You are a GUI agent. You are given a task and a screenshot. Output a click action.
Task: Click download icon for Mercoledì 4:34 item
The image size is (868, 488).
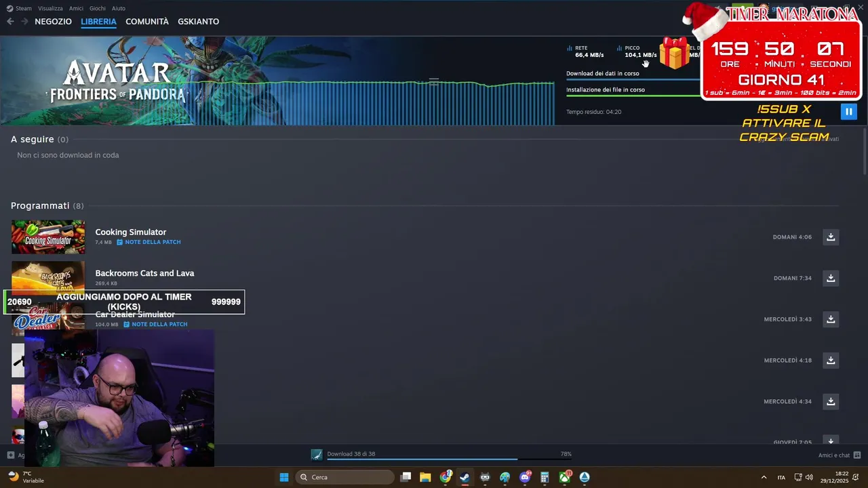click(x=831, y=401)
